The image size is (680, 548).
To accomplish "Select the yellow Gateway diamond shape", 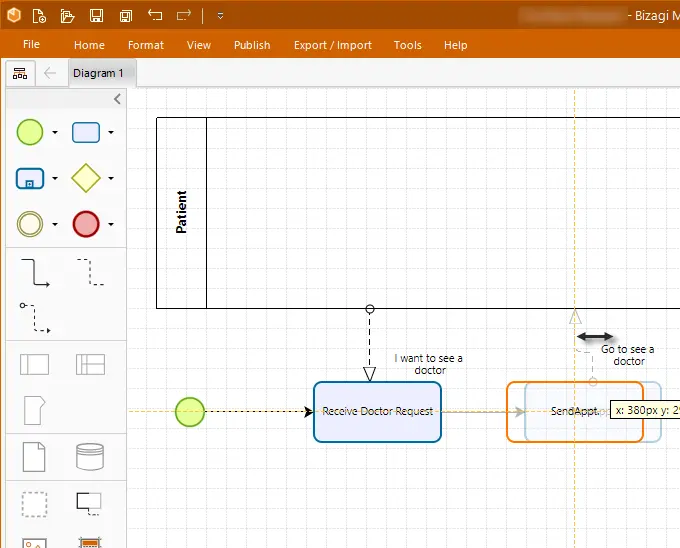I will [86, 178].
